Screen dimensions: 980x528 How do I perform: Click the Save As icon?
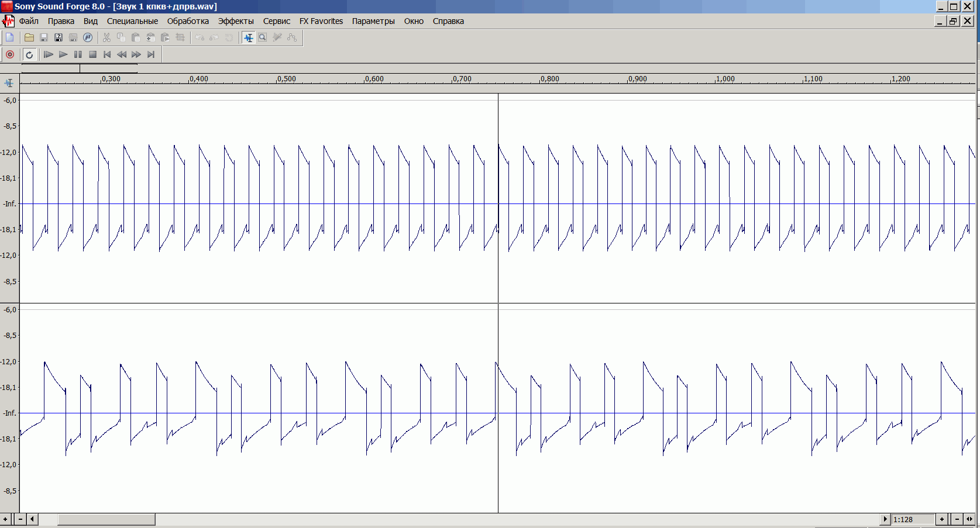click(x=58, y=37)
